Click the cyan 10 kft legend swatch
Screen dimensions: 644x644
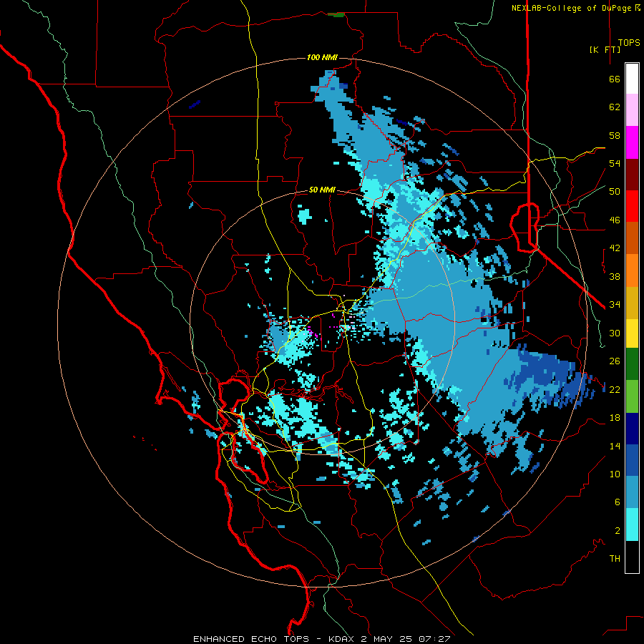(632, 525)
